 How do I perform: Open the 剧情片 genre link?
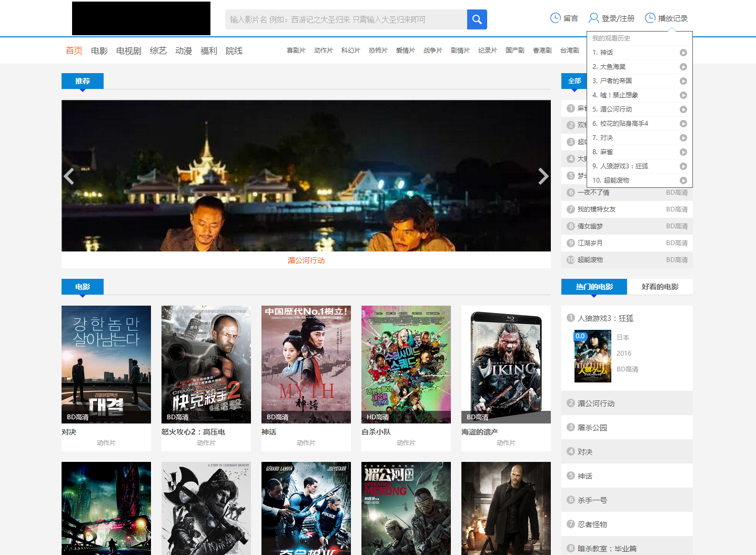(x=460, y=51)
